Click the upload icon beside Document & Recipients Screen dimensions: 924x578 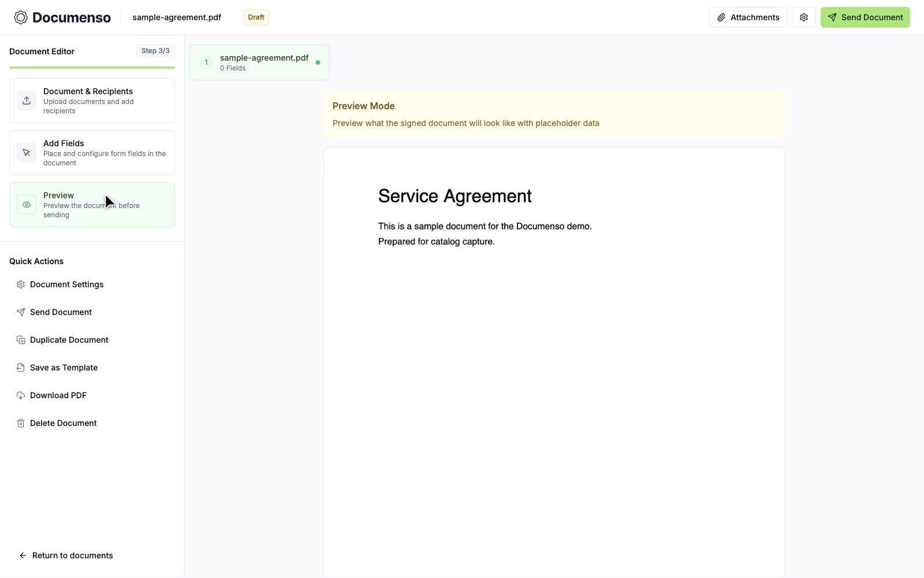[27, 101]
